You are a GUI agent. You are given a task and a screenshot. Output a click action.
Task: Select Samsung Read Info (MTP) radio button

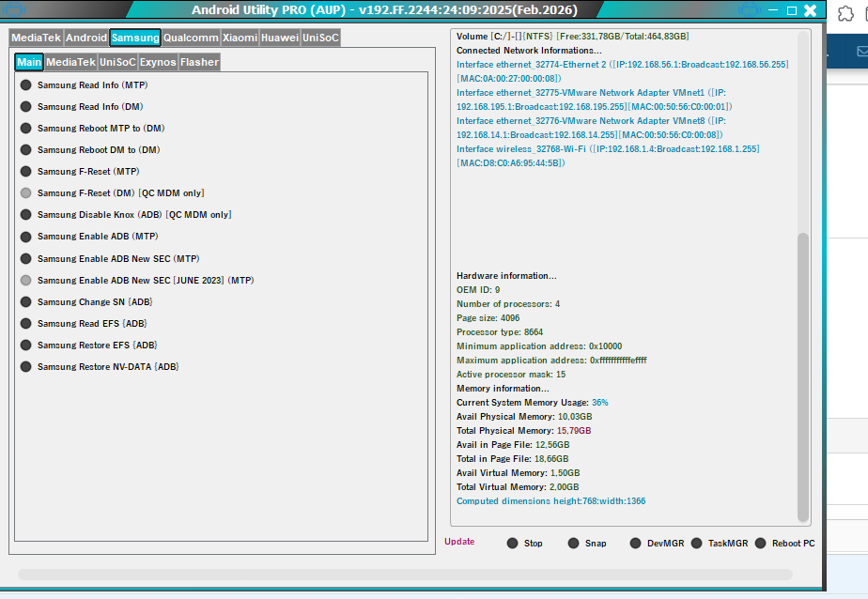(x=25, y=85)
